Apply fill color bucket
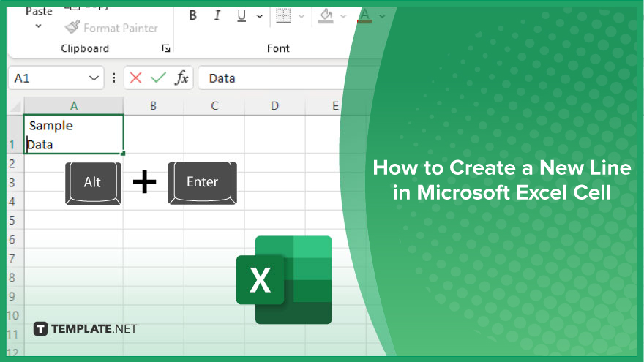The image size is (644, 362). pos(326,15)
